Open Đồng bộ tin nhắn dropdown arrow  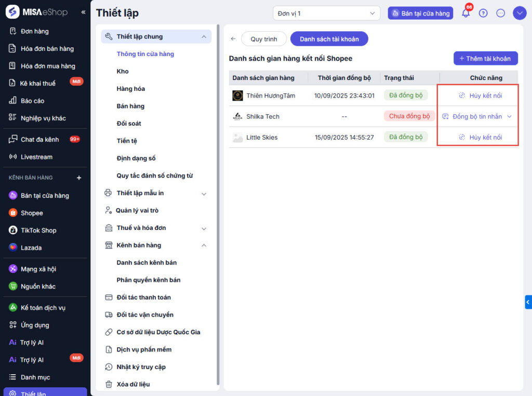(x=509, y=117)
